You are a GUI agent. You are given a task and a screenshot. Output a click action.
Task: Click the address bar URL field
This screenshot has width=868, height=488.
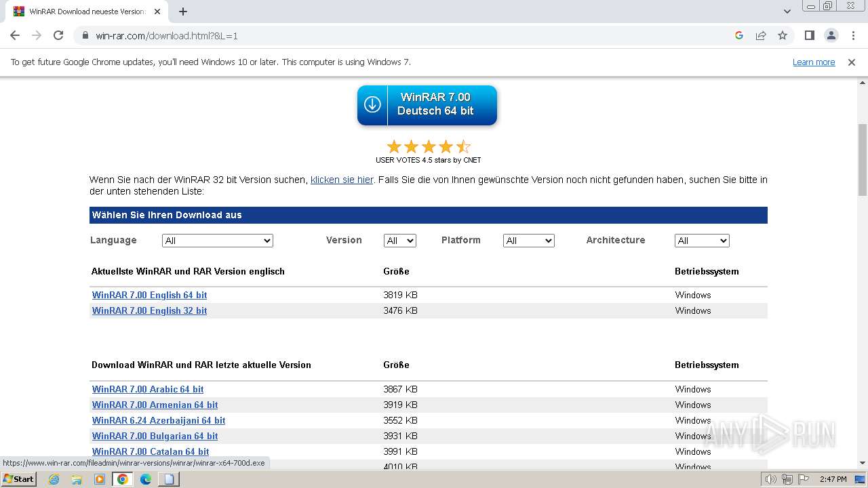coord(407,35)
